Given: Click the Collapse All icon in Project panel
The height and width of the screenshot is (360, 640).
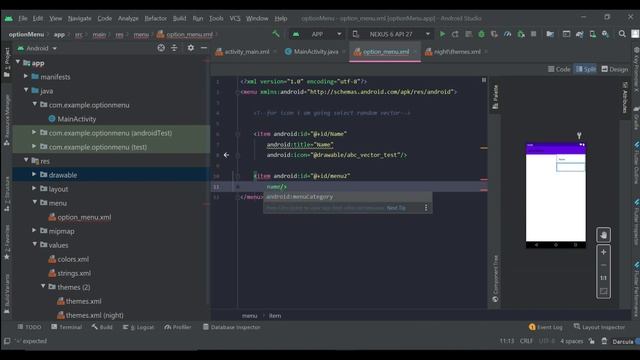Looking at the screenshot, I should coord(174,48).
